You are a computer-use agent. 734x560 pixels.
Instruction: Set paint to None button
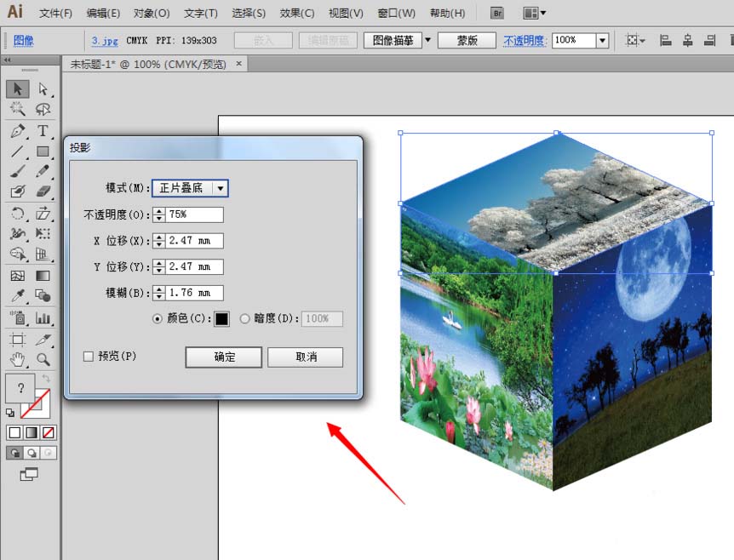tap(49, 432)
